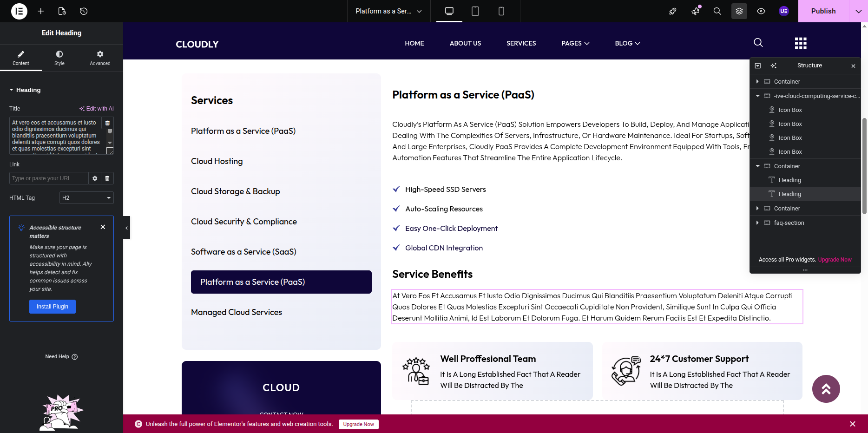This screenshot has height=433, width=868.
Task: Click the Add Element plus icon
Action: 41,11
